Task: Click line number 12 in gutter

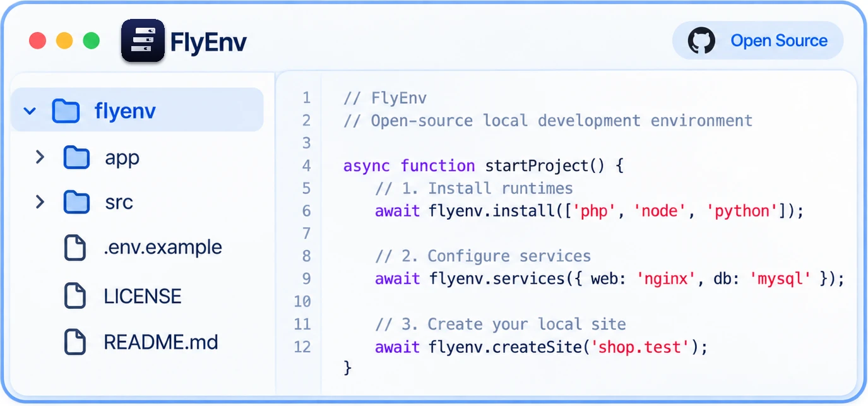Action: tap(302, 347)
